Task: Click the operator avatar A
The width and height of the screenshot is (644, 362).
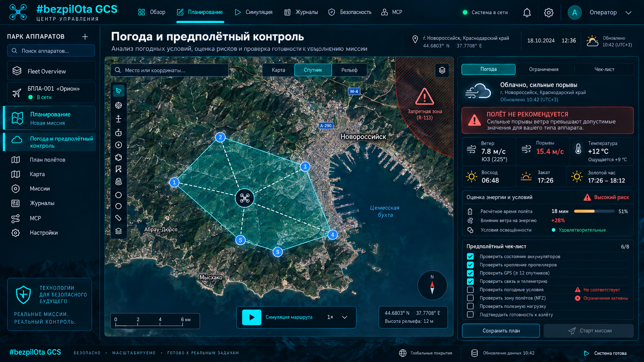Action: [574, 13]
